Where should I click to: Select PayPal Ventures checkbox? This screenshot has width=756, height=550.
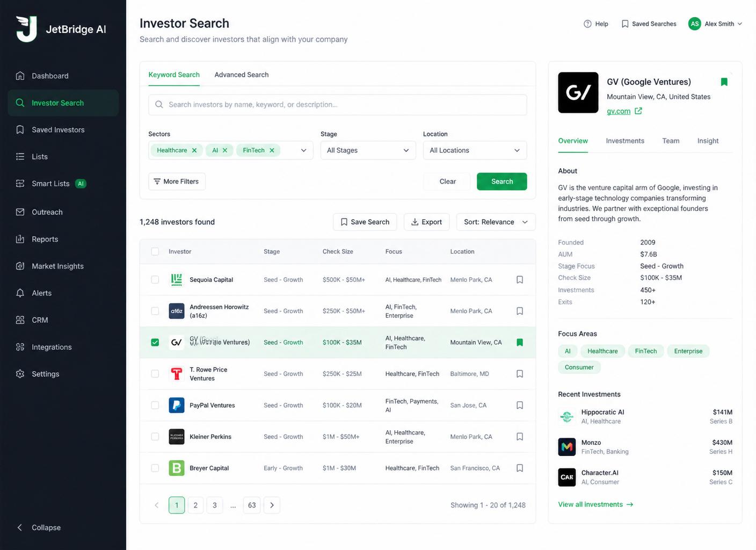pyautogui.click(x=155, y=405)
